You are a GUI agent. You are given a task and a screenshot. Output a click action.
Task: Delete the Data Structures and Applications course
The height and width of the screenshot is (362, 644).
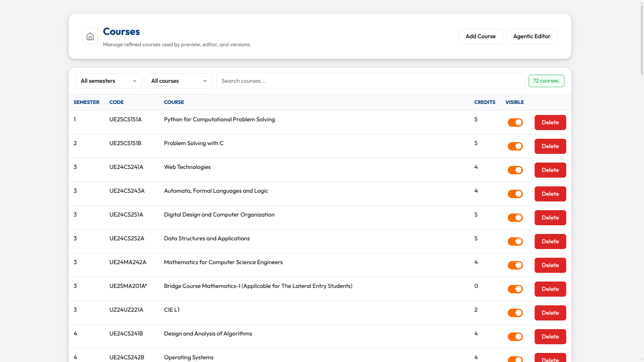coord(550,241)
